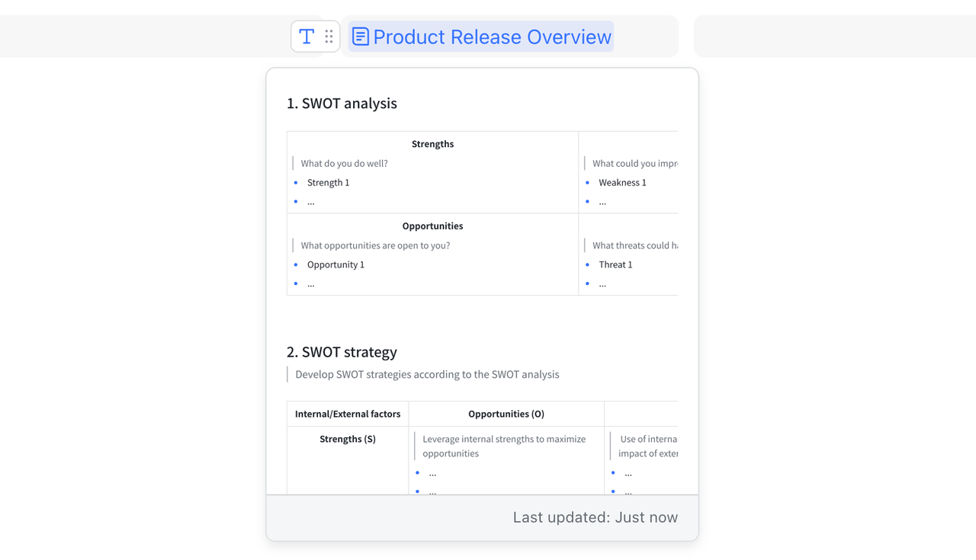The width and height of the screenshot is (976, 560).
Task: Select the SWOT analysis heading
Action: point(342,104)
